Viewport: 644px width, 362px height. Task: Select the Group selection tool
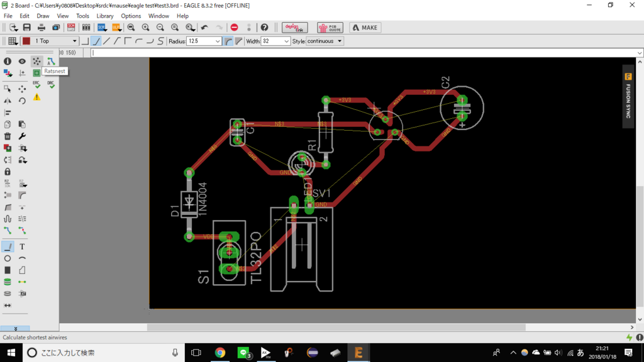pos(8,89)
